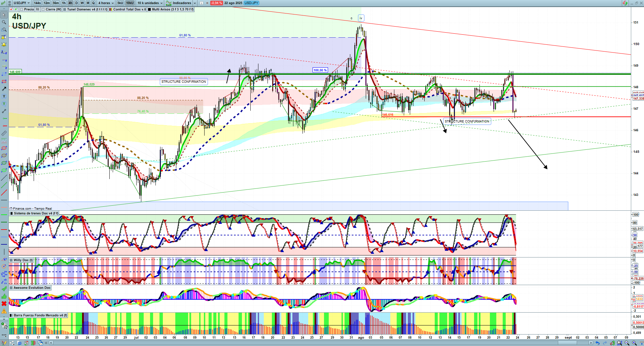Screen dimensions: 644x346
Task: Toggle Tunel Domenec v4 indicator visibility
Action: (x=65, y=9)
